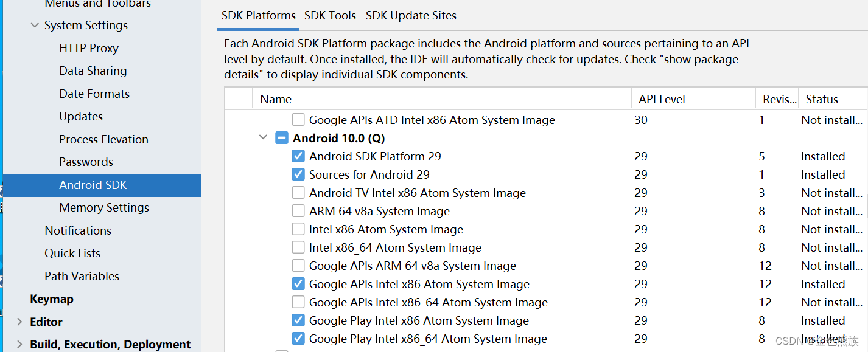The height and width of the screenshot is (352, 868).
Task: Check Intel x86_64 Atom System Image
Action: coord(298,247)
